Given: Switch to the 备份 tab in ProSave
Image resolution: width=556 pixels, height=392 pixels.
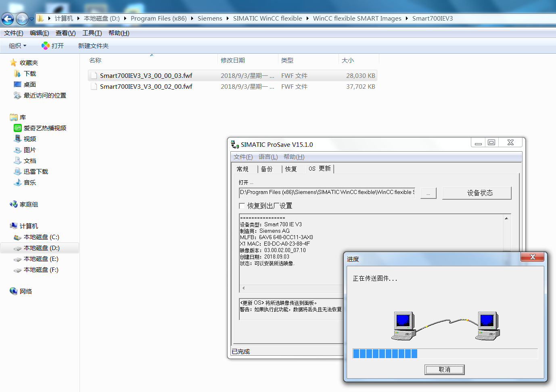Looking at the screenshot, I should [267, 169].
